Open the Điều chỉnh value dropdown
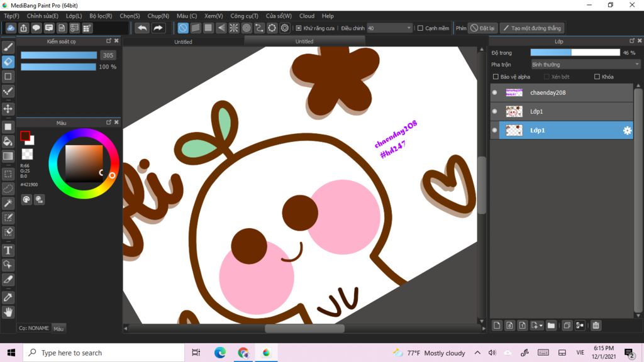 click(389, 28)
